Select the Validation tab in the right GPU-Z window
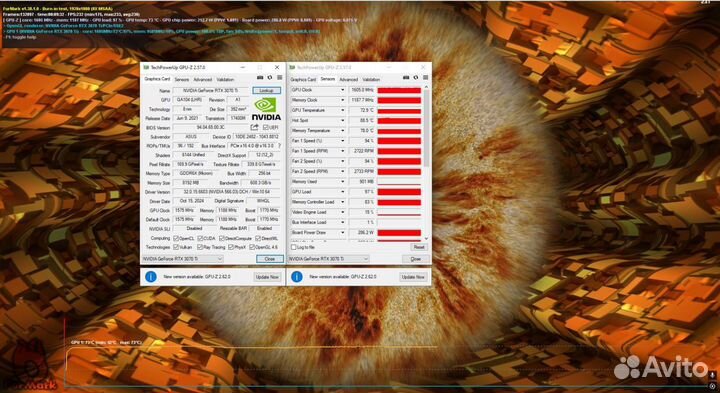Viewport: 720px width, 393px height. 371,79
